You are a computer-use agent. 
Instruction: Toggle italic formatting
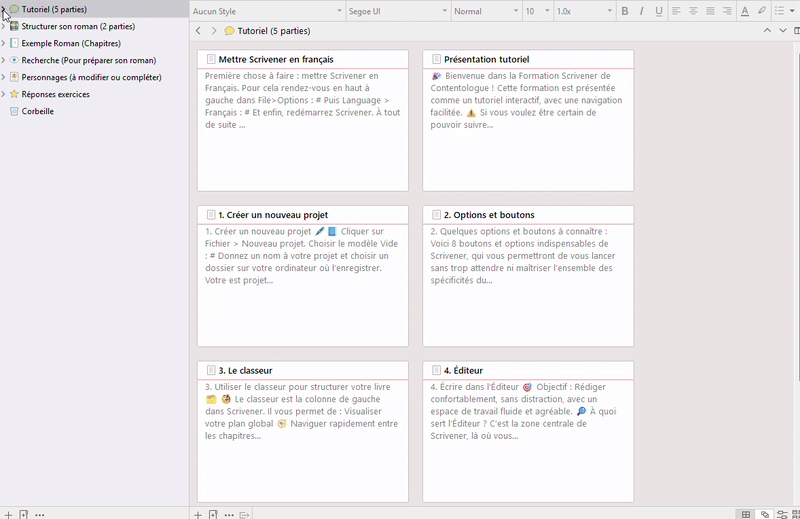pyautogui.click(x=641, y=11)
